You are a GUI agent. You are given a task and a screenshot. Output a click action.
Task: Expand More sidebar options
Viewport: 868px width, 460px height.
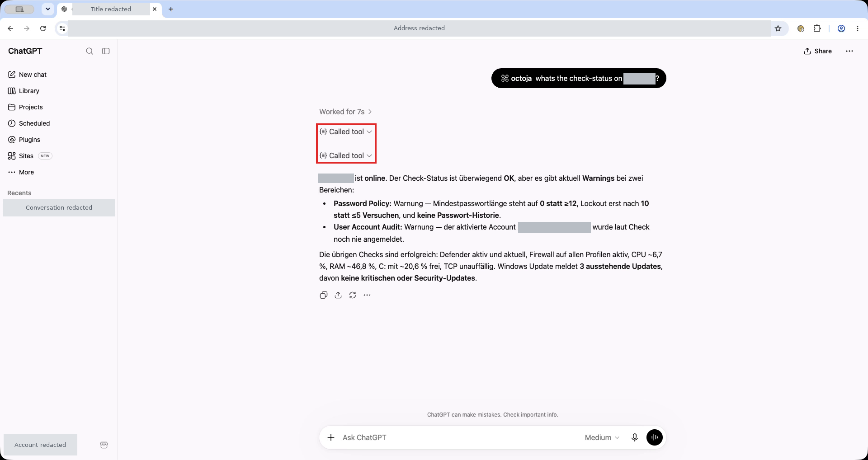(x=21, y=172)
